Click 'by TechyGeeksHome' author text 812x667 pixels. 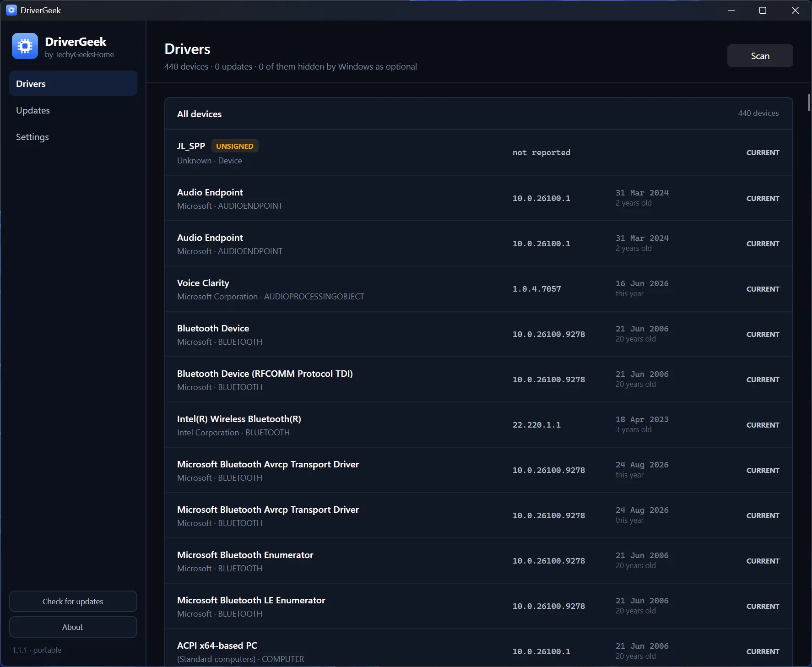79,54
